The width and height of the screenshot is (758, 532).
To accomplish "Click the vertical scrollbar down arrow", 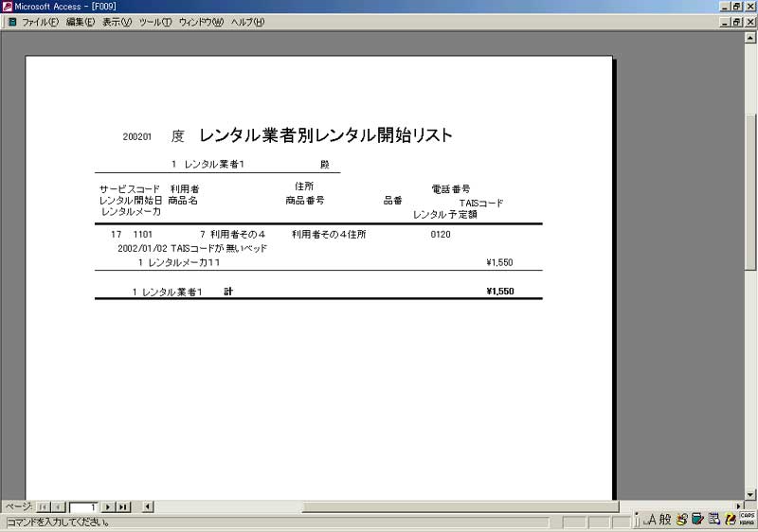I will click(x=750, y=493).
